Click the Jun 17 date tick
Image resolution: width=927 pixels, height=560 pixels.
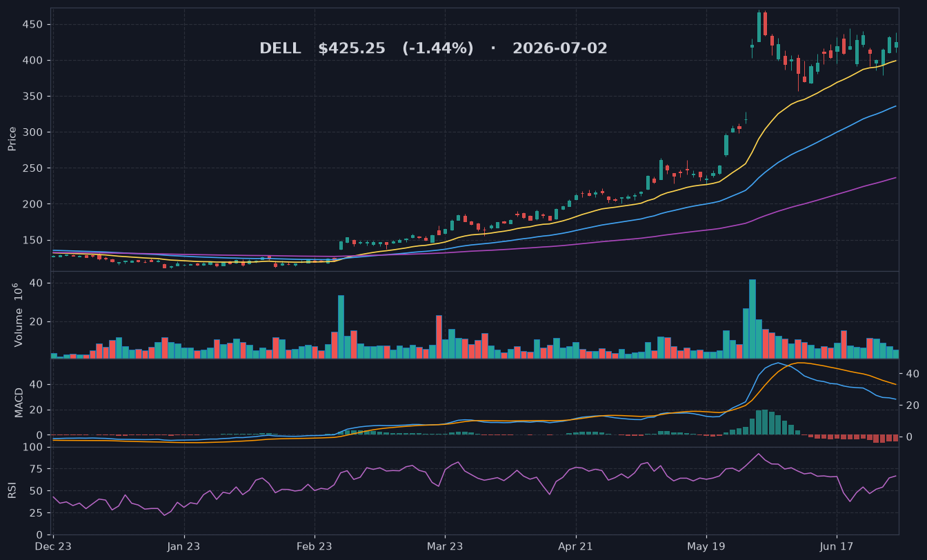point(836,546)
